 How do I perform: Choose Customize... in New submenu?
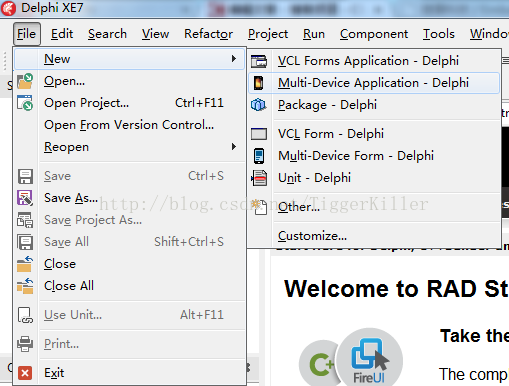374,236
